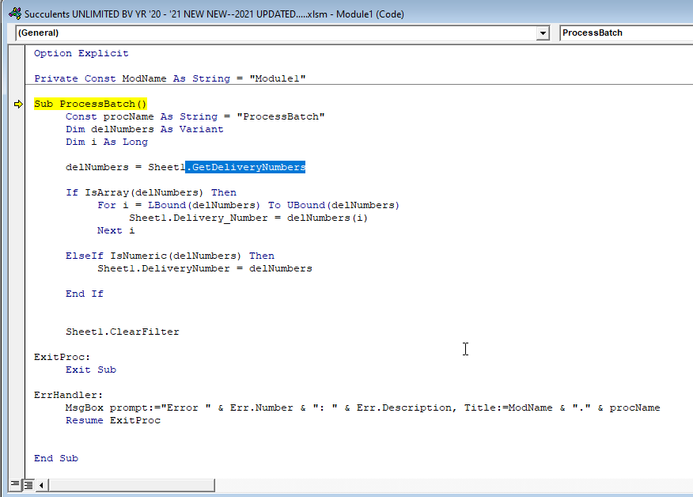Click the horizontal scrollbar thumb
This screenshot has width=693, height=497.
tap(131, 485)
